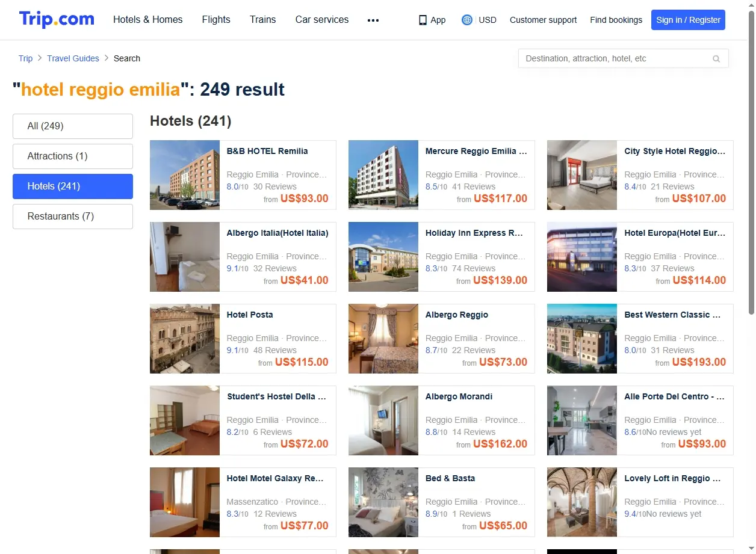Click the US$93.00 price of B&B HOTEL Remilia
756x554 pixels.
pyautogui.click(x=305, y=199)
